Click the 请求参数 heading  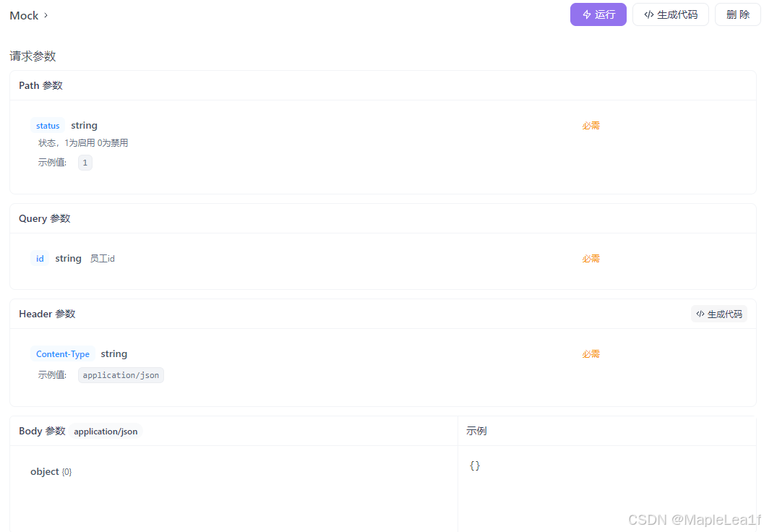point(33,56)
